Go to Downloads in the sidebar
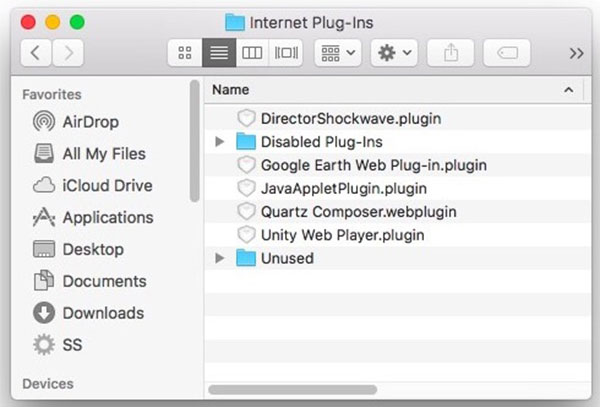 (103, 313)
